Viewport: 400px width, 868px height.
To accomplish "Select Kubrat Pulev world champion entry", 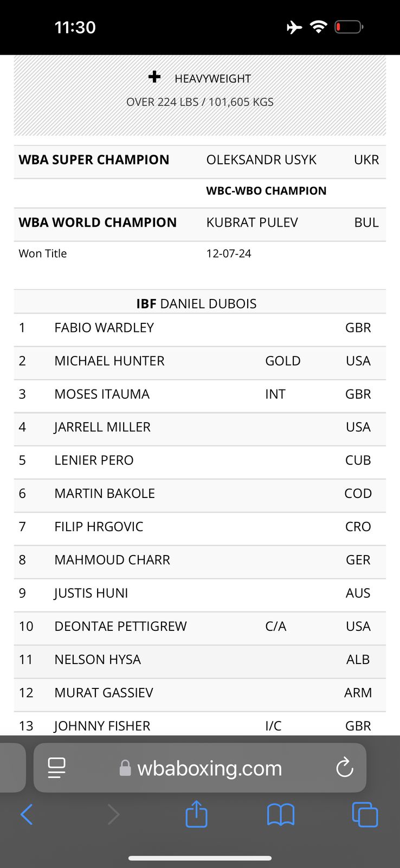I will tap(252, 222).
